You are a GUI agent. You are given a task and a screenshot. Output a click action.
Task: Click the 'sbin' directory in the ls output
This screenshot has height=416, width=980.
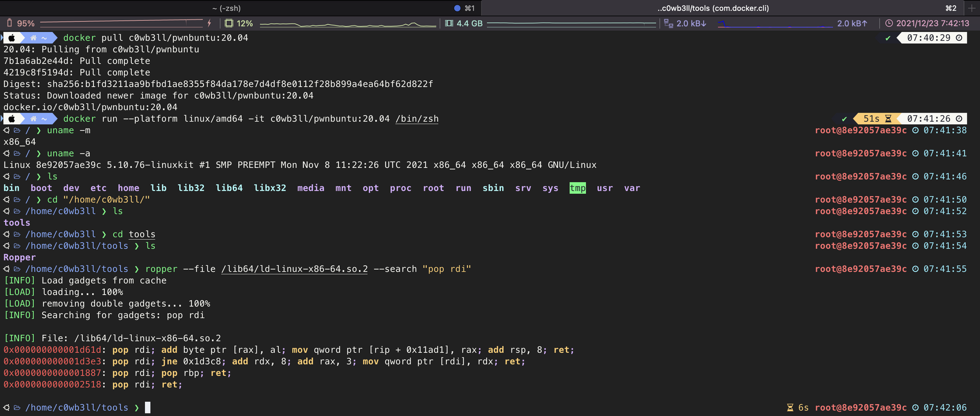pos(493,188)
